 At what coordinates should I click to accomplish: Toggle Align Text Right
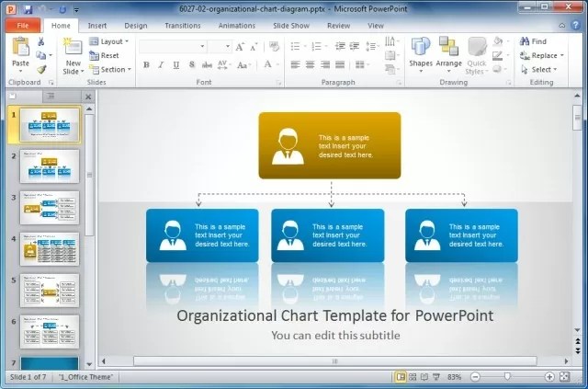[x=325, y=64]
